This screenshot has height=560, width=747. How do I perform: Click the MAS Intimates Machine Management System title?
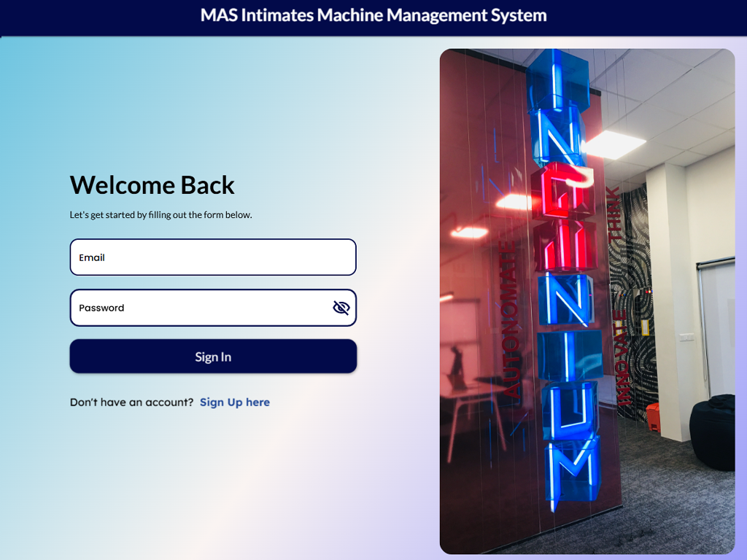373,15
